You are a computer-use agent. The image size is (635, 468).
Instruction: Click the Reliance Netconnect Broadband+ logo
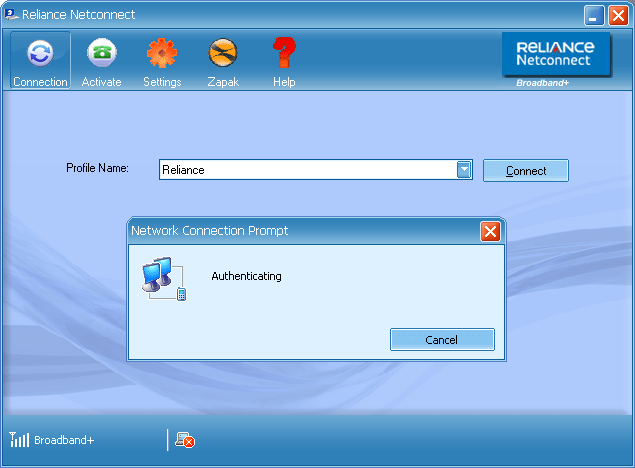[556, 60]
